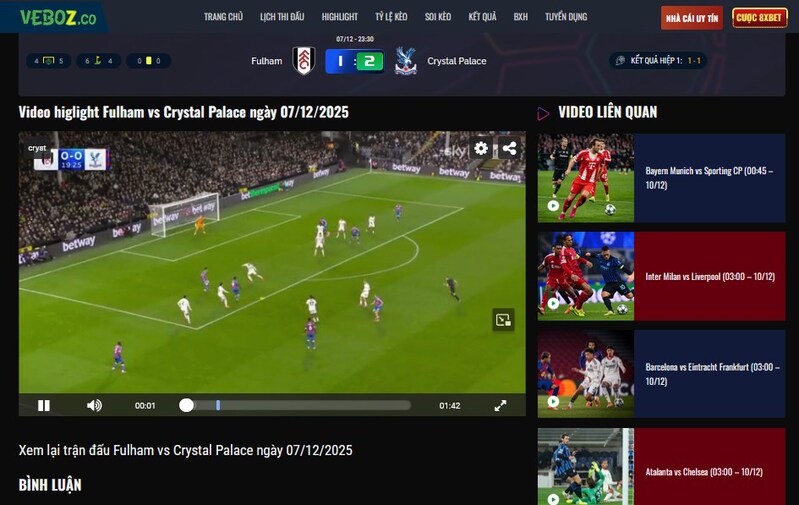Screen dimensions: 799x505
Task: Pause the highlight video
Action: [x=44, y=405]
